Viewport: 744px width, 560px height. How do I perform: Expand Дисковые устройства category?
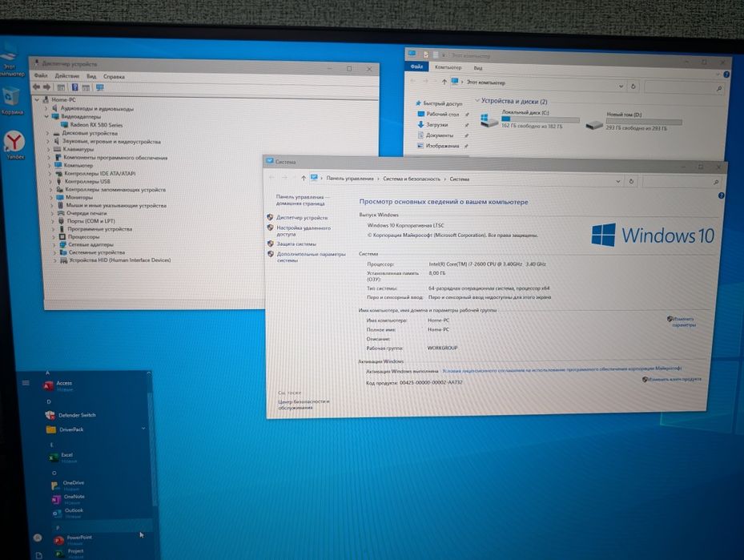47,133
